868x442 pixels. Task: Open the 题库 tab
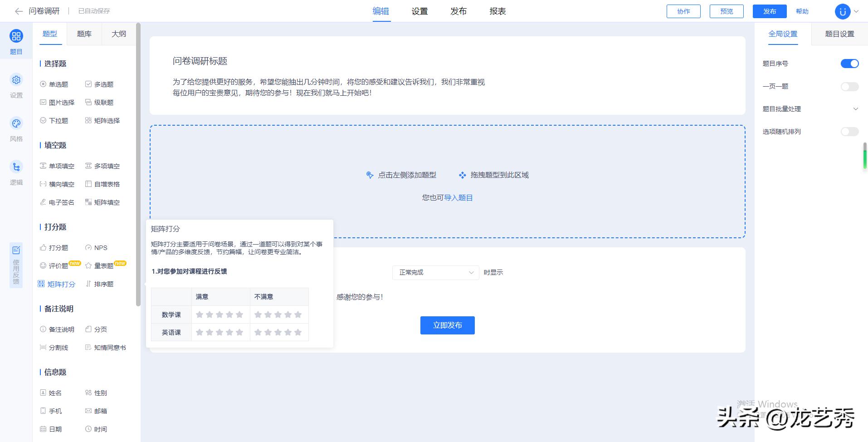[84, 34]
